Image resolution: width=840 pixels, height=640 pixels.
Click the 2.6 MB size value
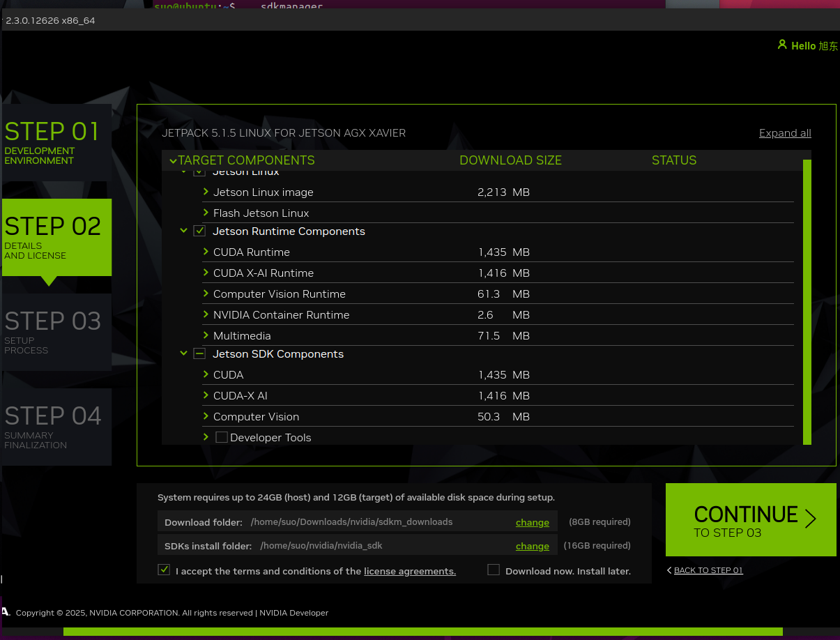(x=504, y=314)
